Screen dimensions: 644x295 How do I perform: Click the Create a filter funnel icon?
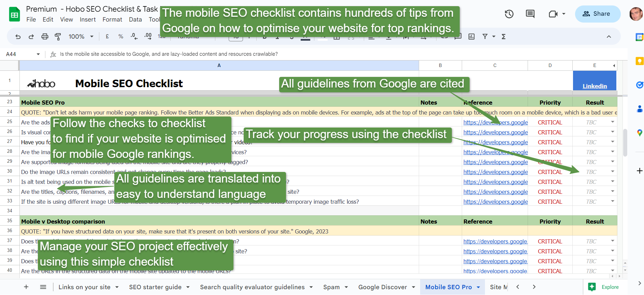tap(485, 36)
